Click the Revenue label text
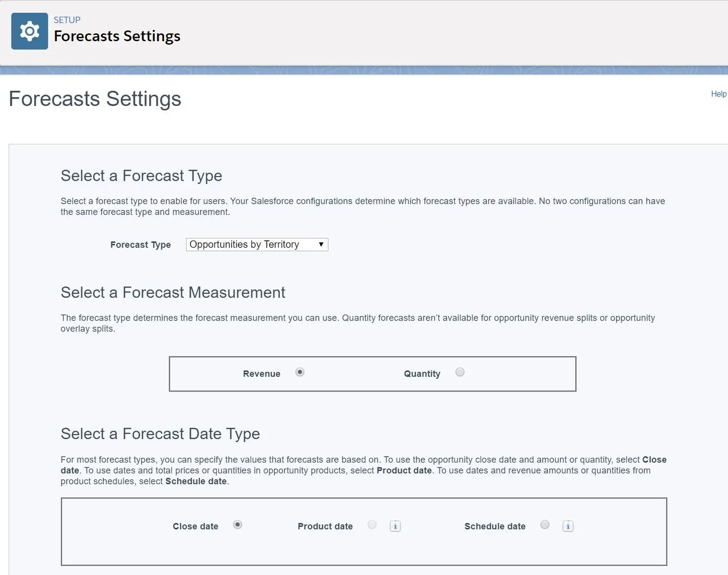 pos(262,374)
